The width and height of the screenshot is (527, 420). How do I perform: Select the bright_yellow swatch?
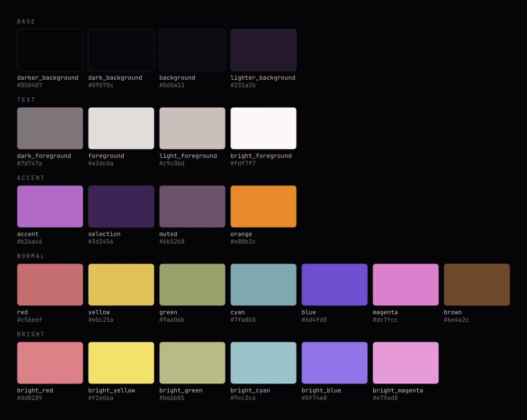point(121,363)
